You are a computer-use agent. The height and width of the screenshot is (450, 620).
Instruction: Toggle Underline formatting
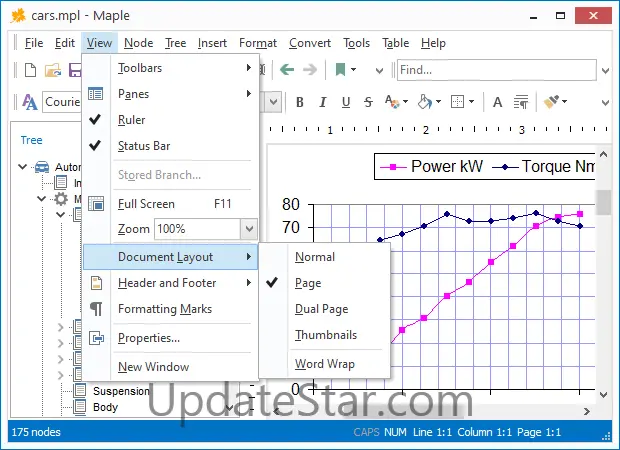[346, 102]
